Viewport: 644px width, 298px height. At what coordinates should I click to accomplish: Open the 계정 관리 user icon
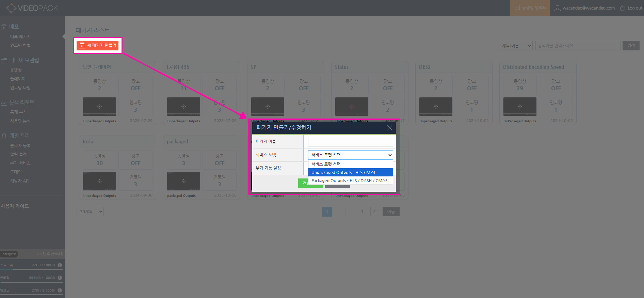(4, 136)
